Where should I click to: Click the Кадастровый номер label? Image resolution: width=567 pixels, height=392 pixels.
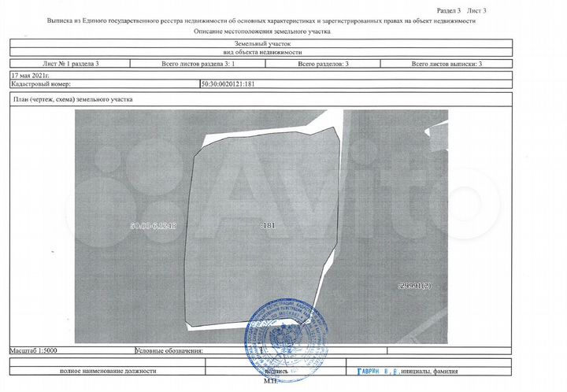click(41, 83)
